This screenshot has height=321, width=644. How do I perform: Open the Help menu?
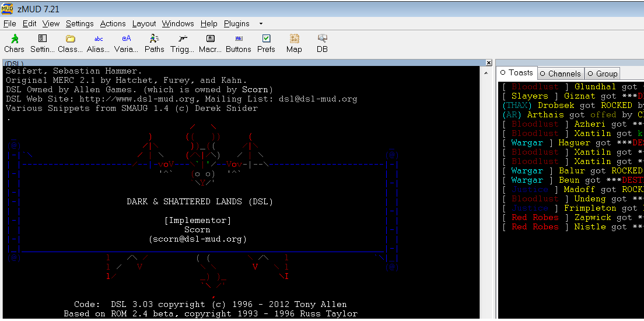tap(209, 24)
